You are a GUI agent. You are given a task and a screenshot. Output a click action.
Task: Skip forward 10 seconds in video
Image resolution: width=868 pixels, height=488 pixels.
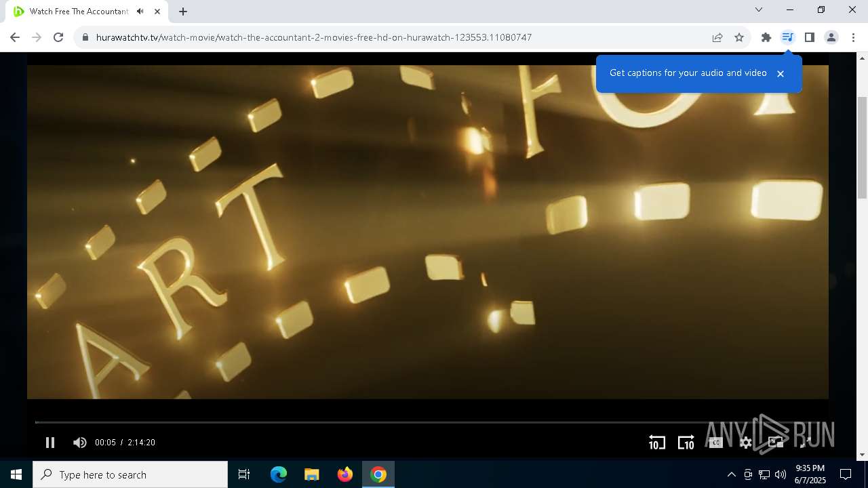[x=686, y=443]
